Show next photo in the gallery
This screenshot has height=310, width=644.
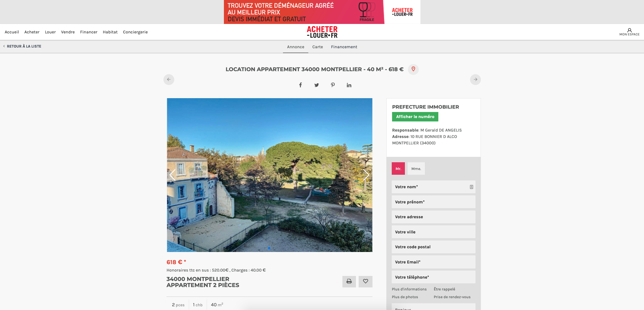366,175
